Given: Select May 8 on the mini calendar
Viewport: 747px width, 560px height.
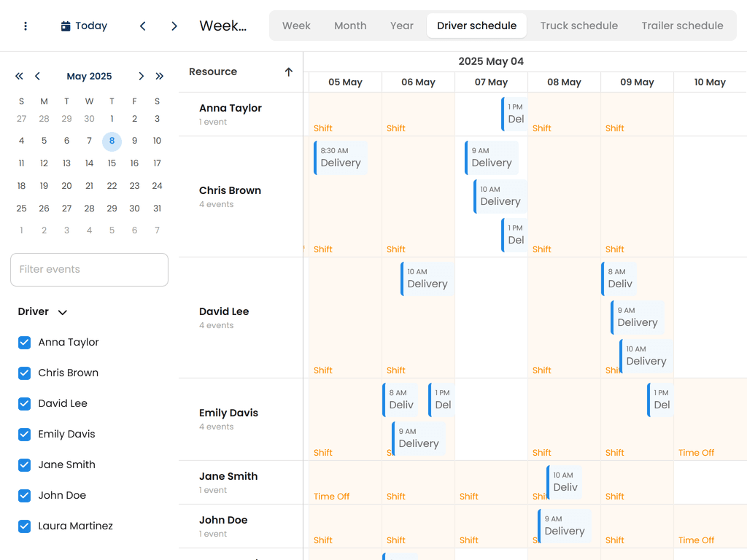Looking at the screenshot, I should pyautogui.click(x=112, y=140).
